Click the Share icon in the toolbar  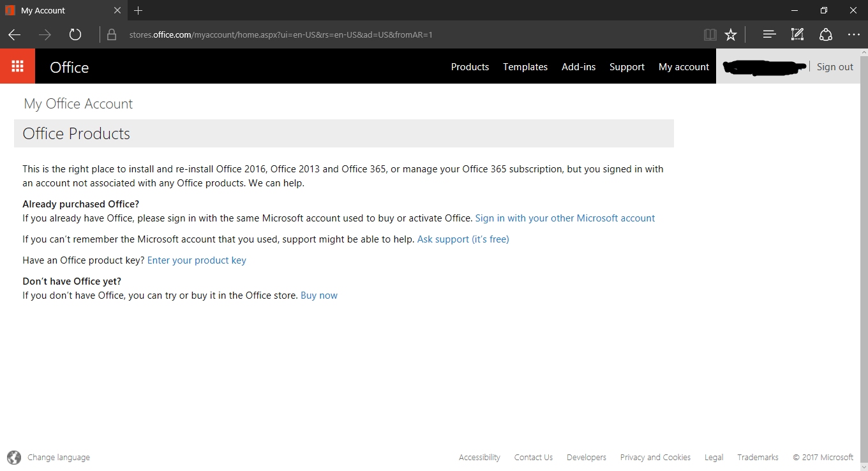(x=826, y=34)
